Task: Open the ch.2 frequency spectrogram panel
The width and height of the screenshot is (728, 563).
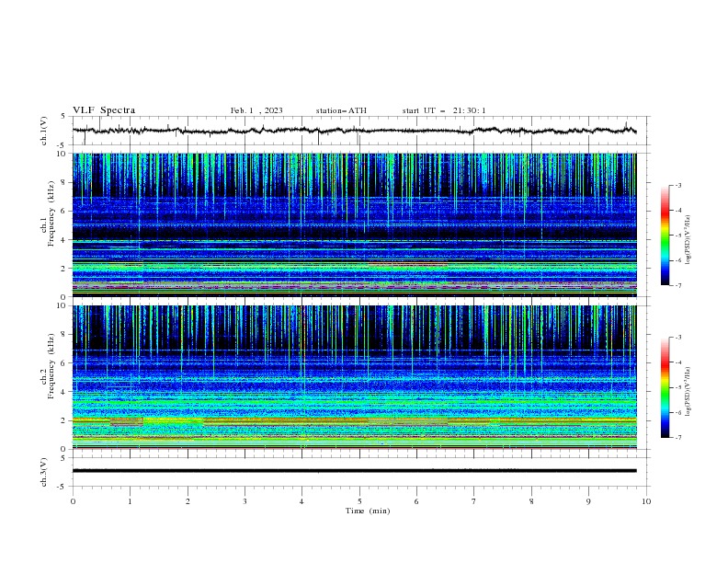Action: [355, 377]
